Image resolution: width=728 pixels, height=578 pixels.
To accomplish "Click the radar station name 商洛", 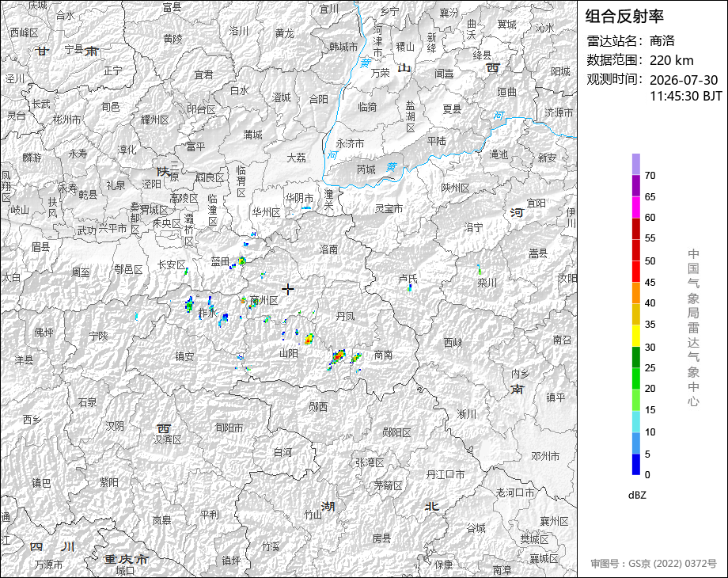I will (662, 41).
